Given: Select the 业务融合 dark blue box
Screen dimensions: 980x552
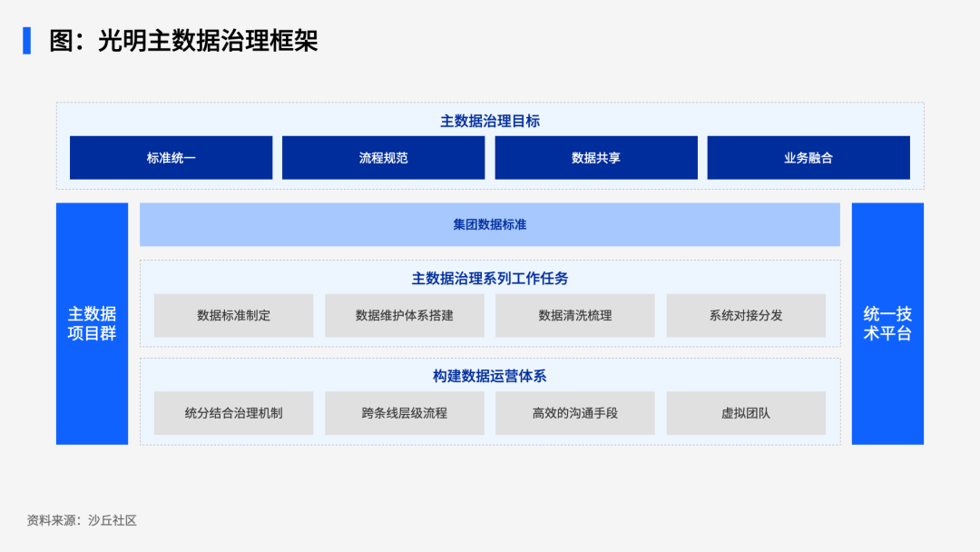Looking at the screenshot, I should [x=808, y=158].
